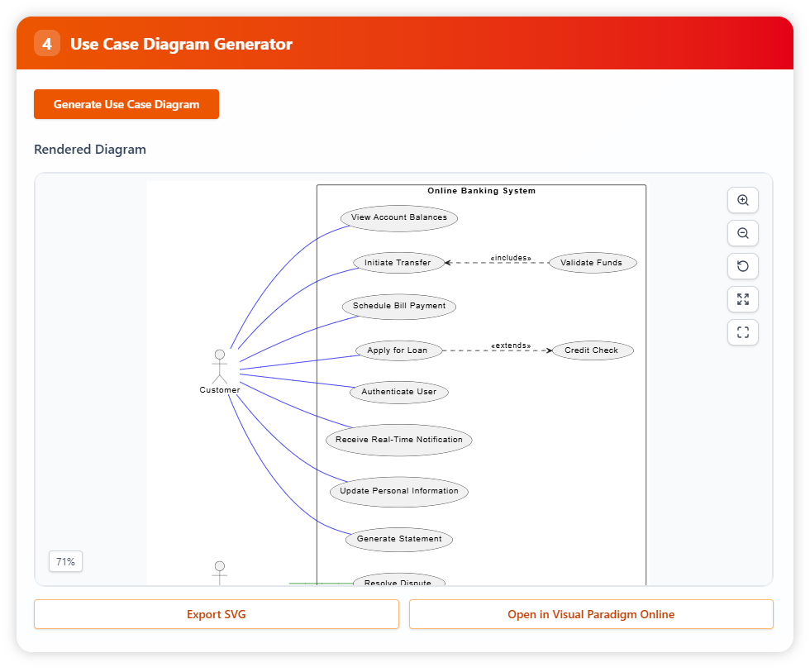Click the Apply for Loan use case

(x=398, y=350)
